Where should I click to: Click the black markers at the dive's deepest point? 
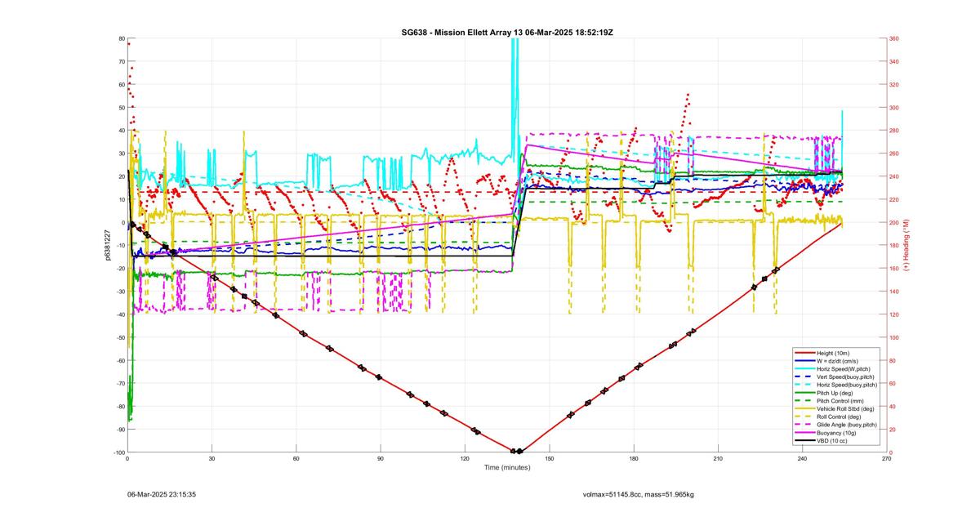[516, 451]
